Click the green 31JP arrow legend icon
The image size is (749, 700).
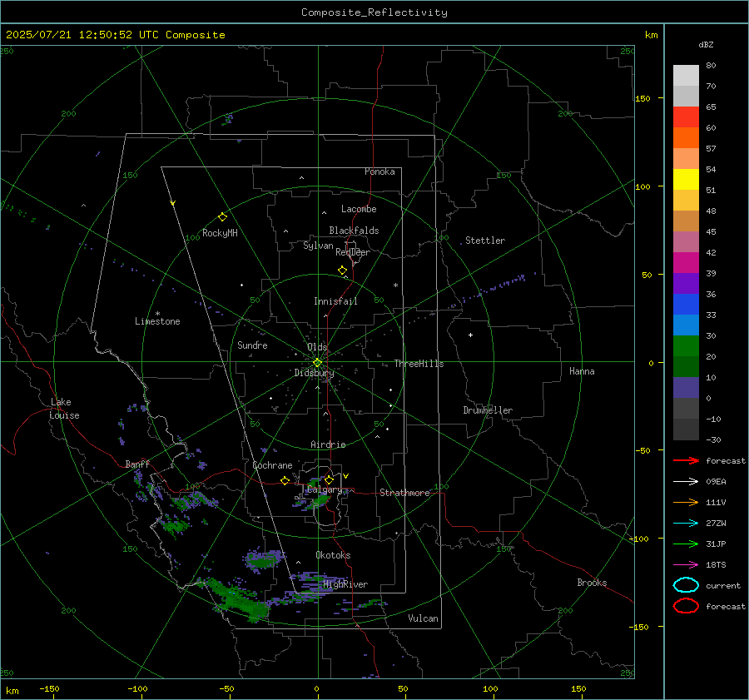click(x=686, y=544)
